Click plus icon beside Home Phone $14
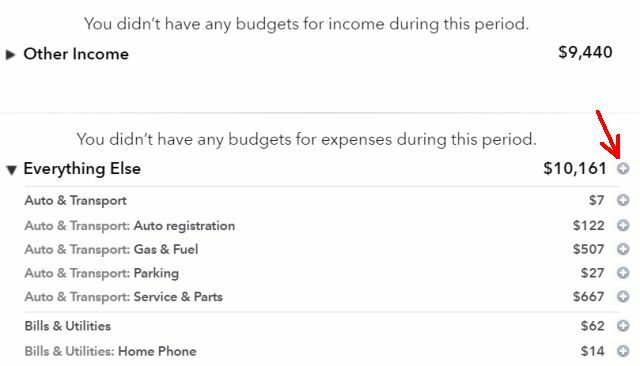This screenshot has width=640, height=366. click(623, 351)
